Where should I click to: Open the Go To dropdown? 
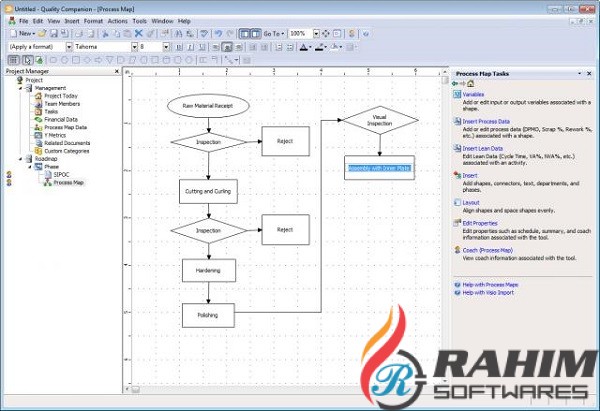coord(274,34)
